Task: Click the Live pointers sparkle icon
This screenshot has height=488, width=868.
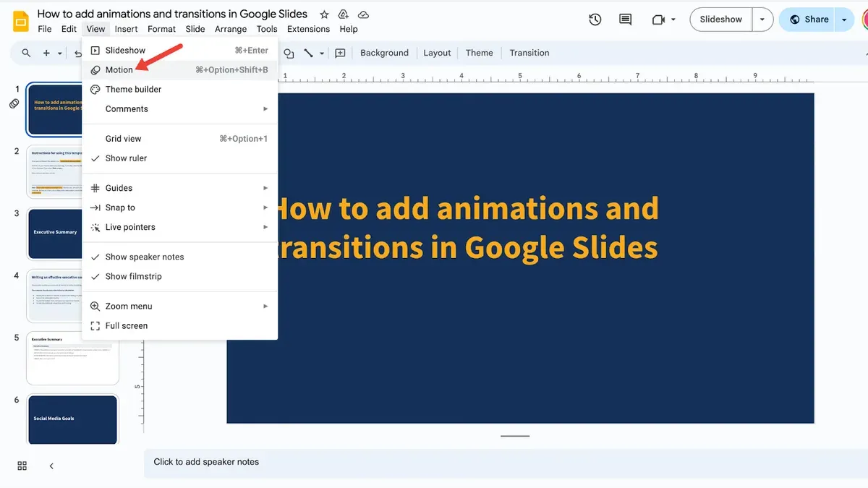Action: [x=95, y=227]
